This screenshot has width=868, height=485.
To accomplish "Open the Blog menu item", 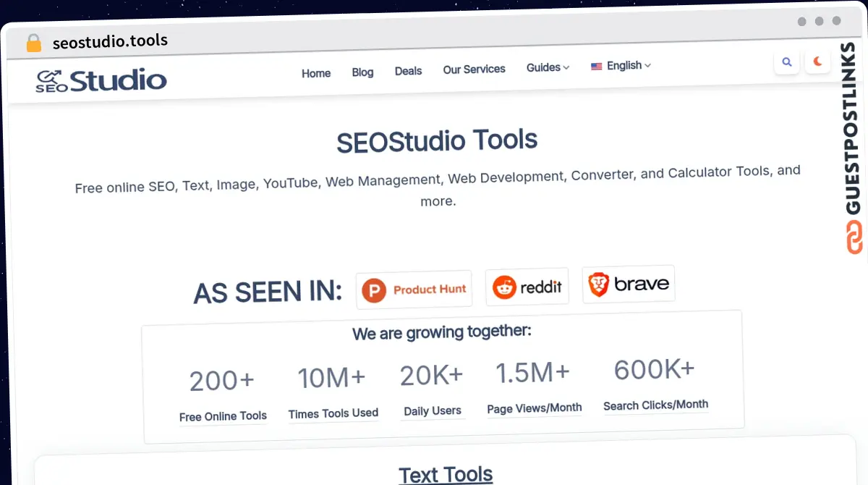I will [362, 72].
